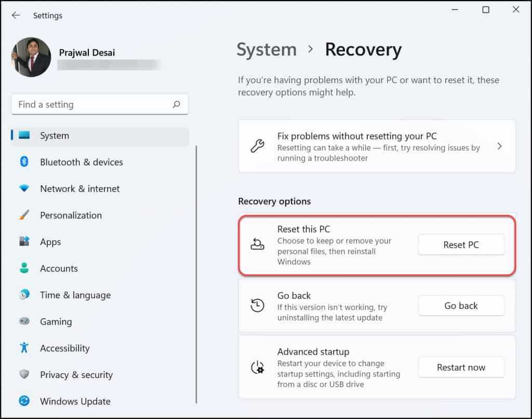The image size is (532, 419).
Task: Open the Windows Update sync icon
Action: point(24,401)
